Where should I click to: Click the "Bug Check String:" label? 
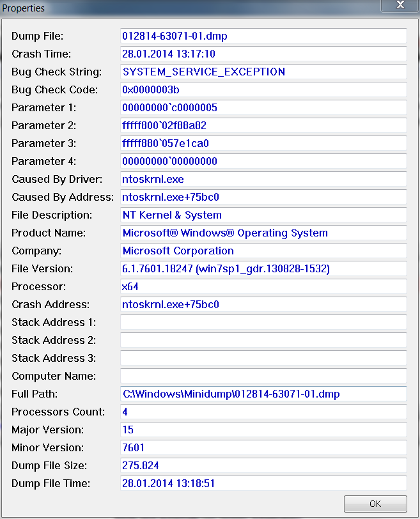57,72
